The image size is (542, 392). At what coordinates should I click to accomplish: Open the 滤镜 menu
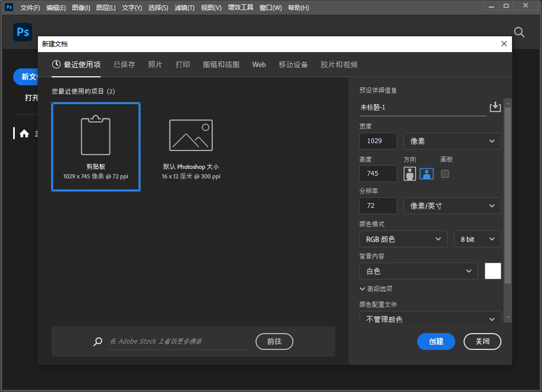click(184, 7)
